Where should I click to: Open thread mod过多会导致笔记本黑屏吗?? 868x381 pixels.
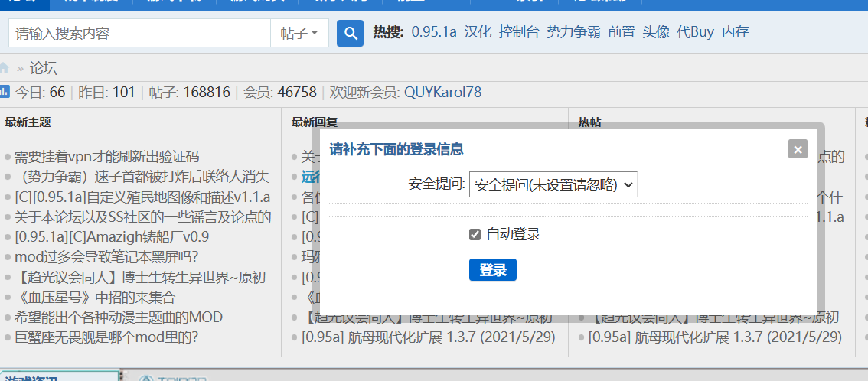pos(106,257)
